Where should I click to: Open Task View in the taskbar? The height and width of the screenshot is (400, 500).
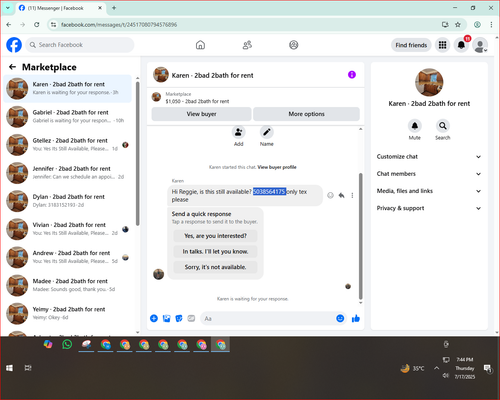(x=28, y=368)
